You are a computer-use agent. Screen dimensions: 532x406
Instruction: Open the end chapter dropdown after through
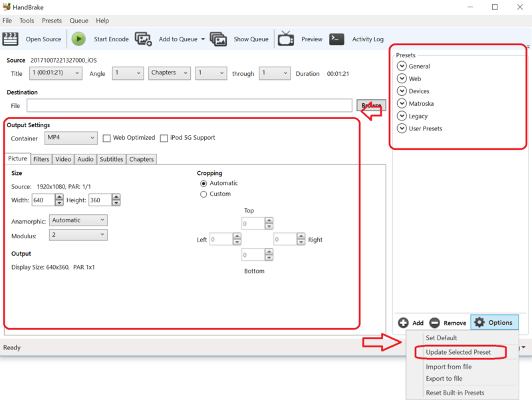tap(275, 73)
